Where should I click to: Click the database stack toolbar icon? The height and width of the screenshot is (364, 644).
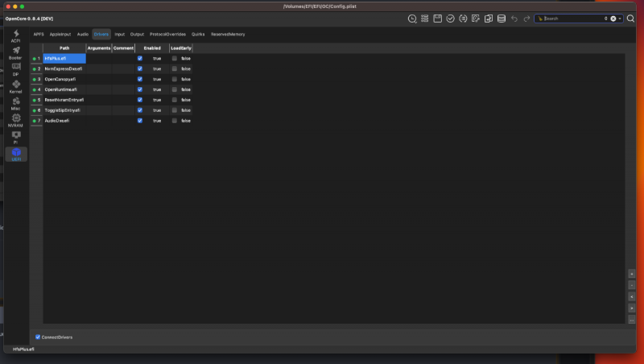point(501,19)
